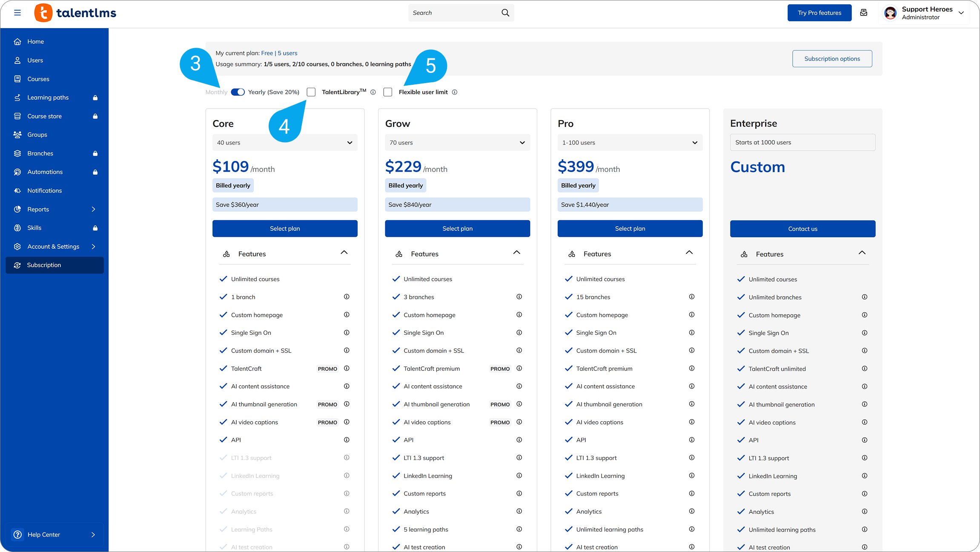Click the talentlms logo
The height and width of the screenshot is (552, 980).
75,13
